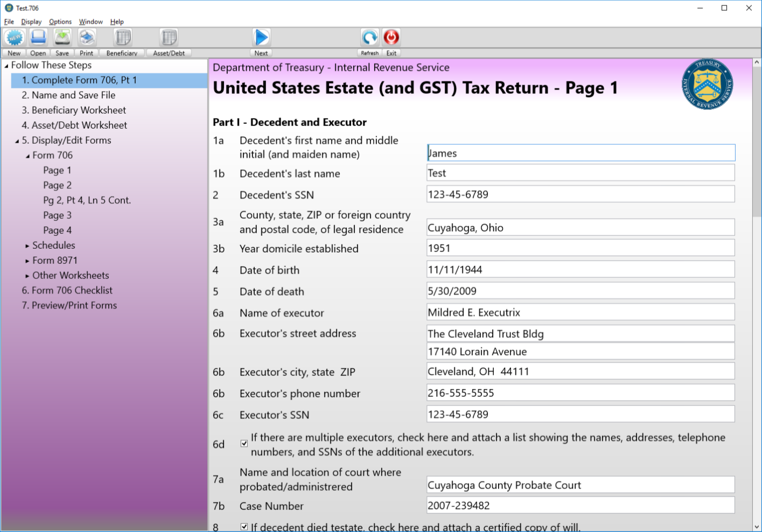Click the Year domicile established field
This screenshot has height=532, width=762.
581,248
